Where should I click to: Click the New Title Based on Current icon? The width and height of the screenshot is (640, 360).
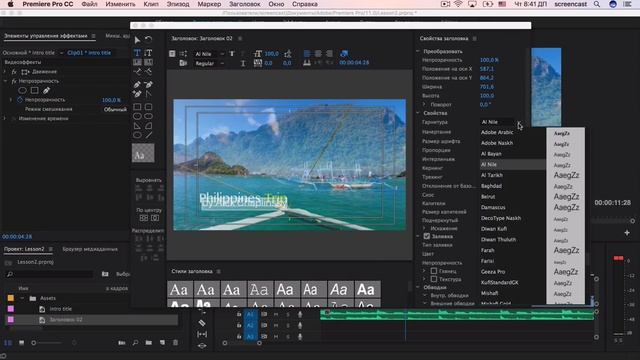coord(172,54)
